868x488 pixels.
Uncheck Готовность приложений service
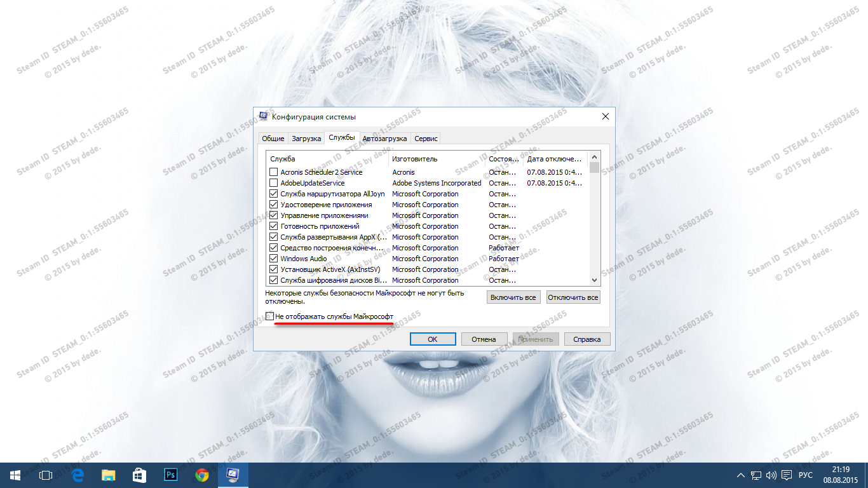273,226
